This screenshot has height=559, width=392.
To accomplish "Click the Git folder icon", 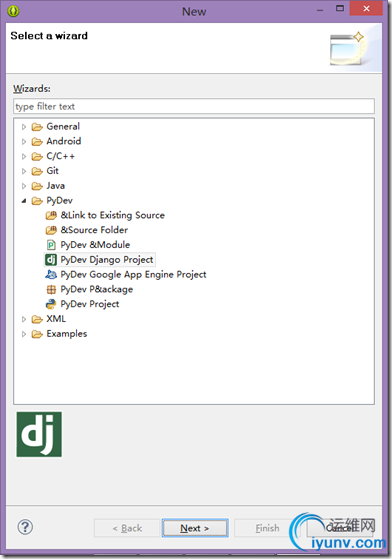I will [x=37, y=171].
